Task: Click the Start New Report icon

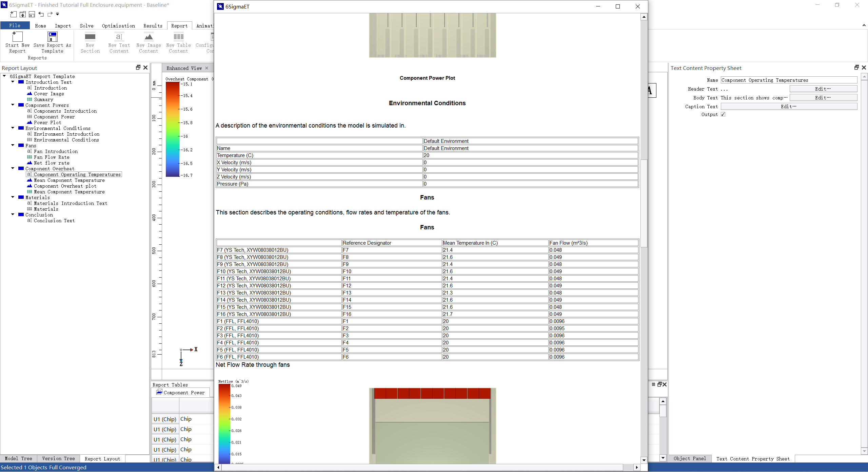Action: pyautogui.click(x=17, y=37)
